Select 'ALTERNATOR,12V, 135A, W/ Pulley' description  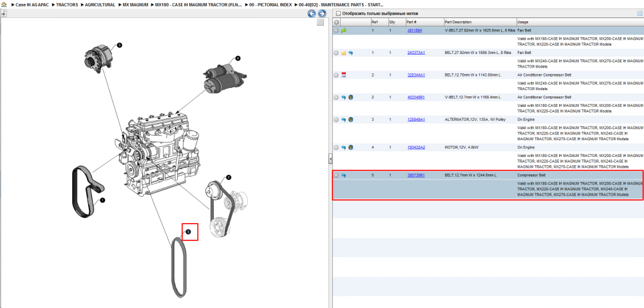(x=475, y=120)
